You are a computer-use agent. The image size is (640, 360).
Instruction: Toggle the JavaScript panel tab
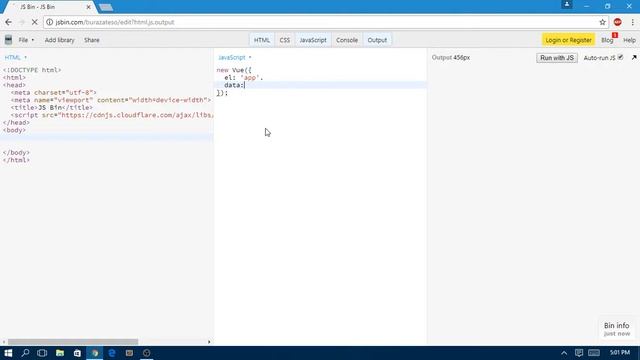(313, 40)
